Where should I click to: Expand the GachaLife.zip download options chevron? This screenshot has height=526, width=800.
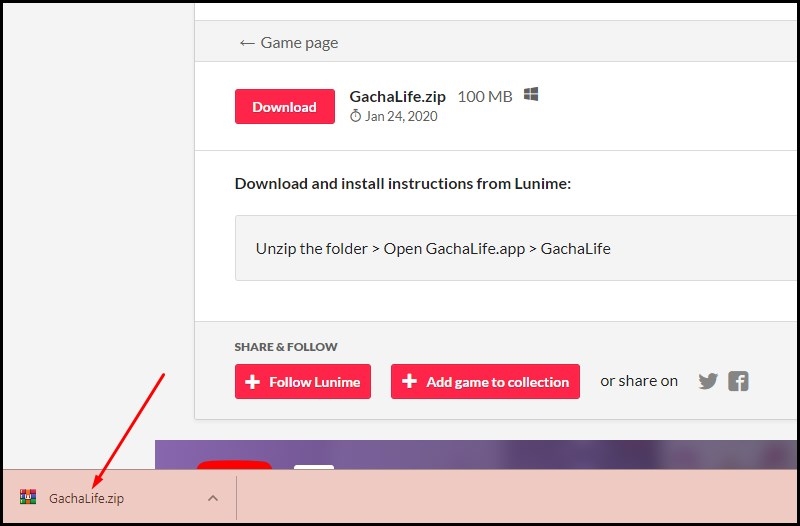(x=213, y=498)
